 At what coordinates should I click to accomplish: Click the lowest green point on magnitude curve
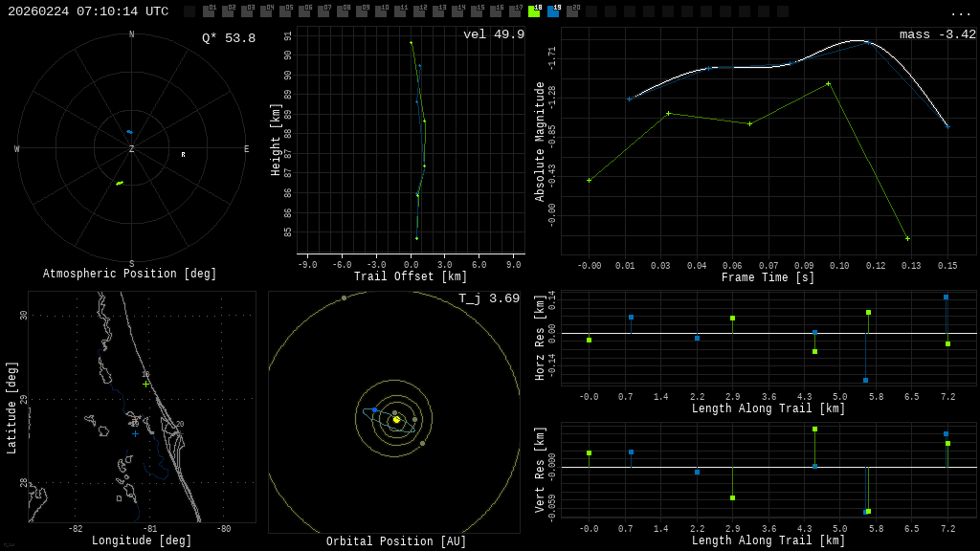click(x=907, y=238)
